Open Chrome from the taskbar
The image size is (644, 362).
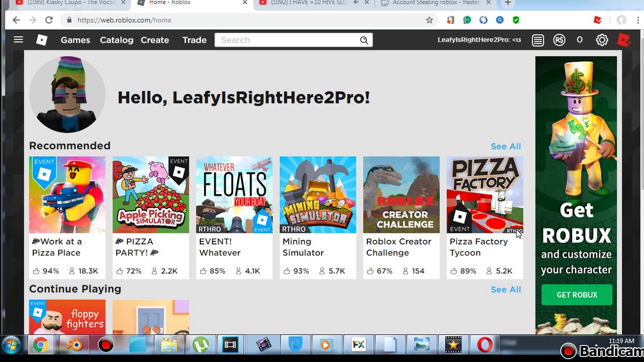[41, 345]
